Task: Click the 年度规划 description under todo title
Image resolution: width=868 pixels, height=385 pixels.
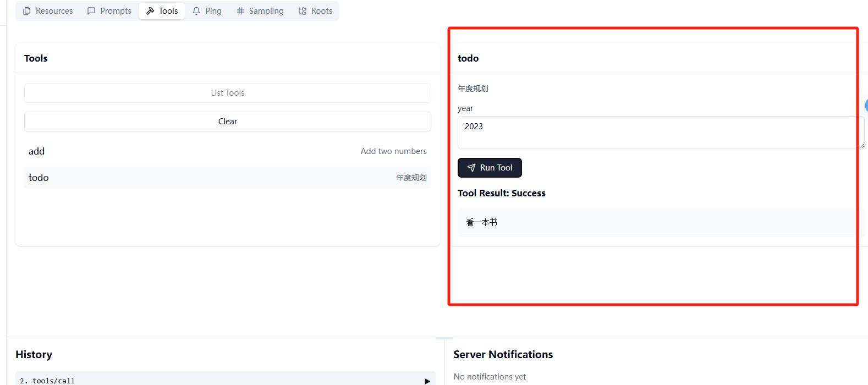Action: click(473, 89)
